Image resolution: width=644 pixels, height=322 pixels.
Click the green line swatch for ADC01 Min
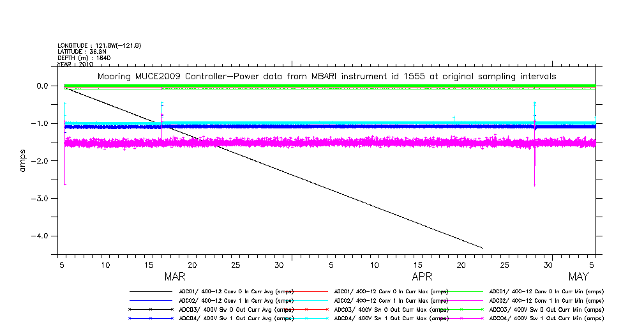pos(461,291)
